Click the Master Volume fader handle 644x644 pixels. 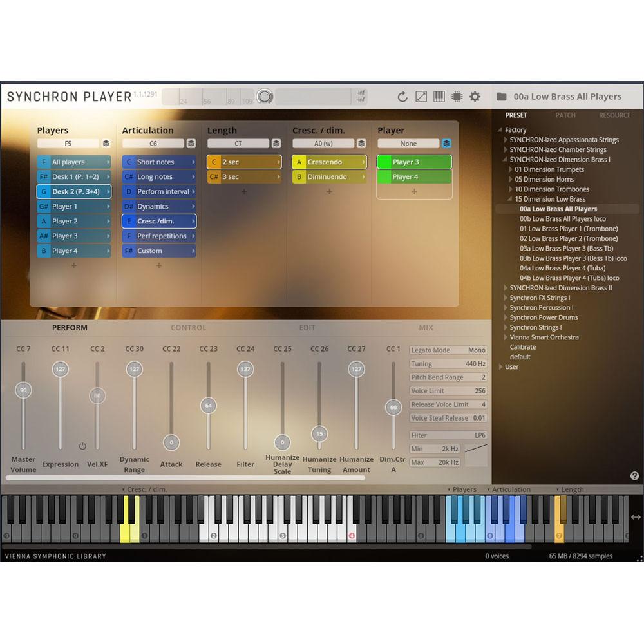click(24, 390)
